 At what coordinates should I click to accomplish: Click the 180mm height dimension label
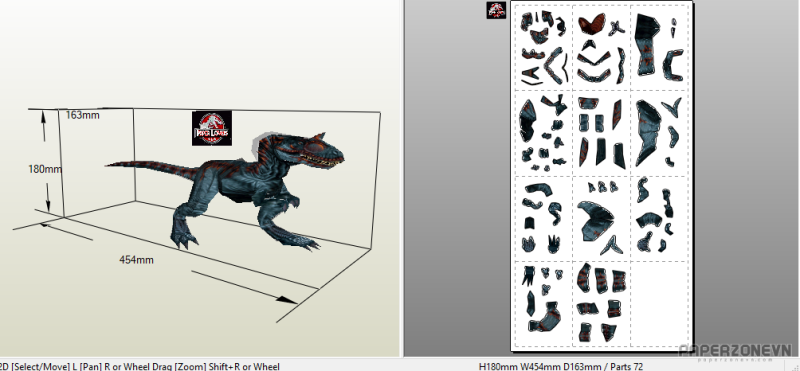pos(45,168)
